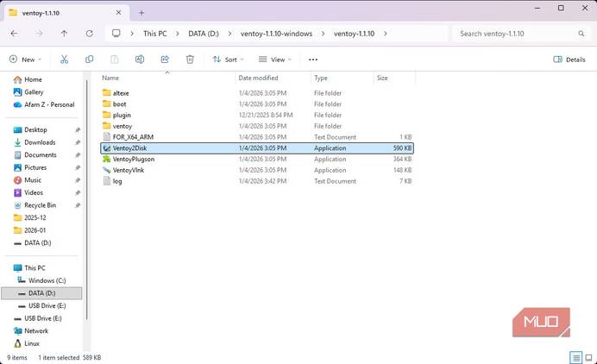Screen dimensions: 597x364
Task: Open the New dropdown menu
Action: (x=25, y=60)
